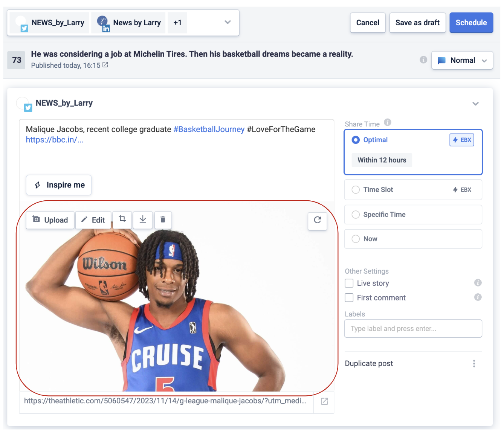Viewport: 504px width, 433px height.
Task: Refresh the image preview
Action: coord(317,220)
